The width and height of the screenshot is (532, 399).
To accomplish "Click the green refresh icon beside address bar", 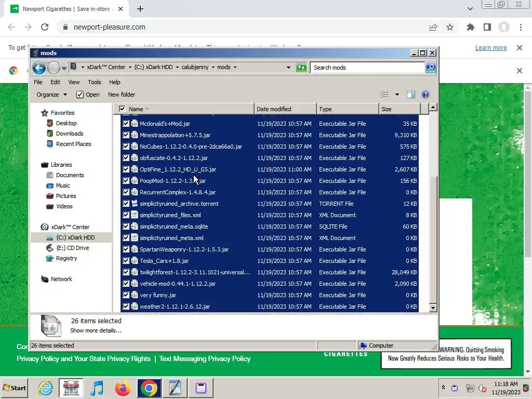I will click(x=301, y=68).
